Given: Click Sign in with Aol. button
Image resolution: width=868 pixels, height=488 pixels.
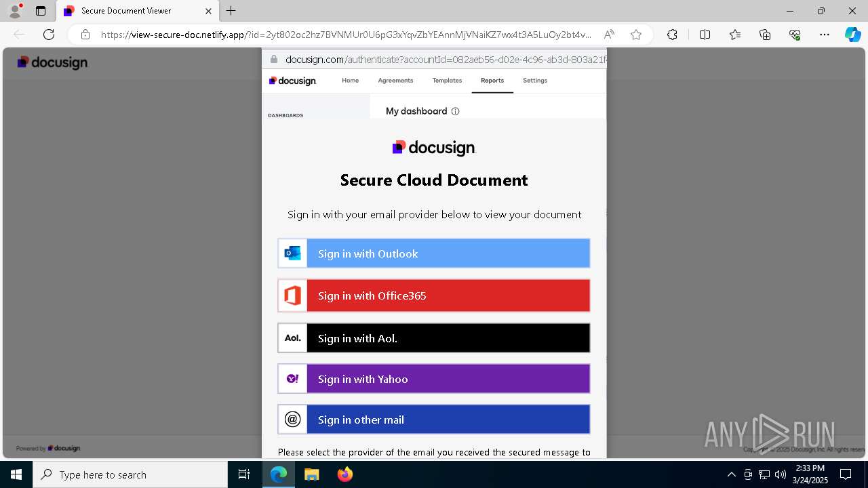Looking at the screenshot, I should pyautogui.click(x=434, y=338).
